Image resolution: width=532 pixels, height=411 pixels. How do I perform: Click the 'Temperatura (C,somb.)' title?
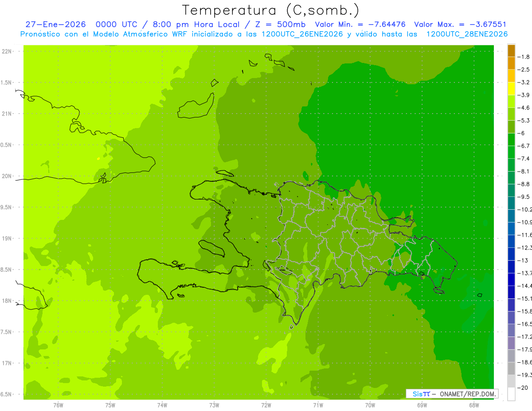click(x=271, y=10)
